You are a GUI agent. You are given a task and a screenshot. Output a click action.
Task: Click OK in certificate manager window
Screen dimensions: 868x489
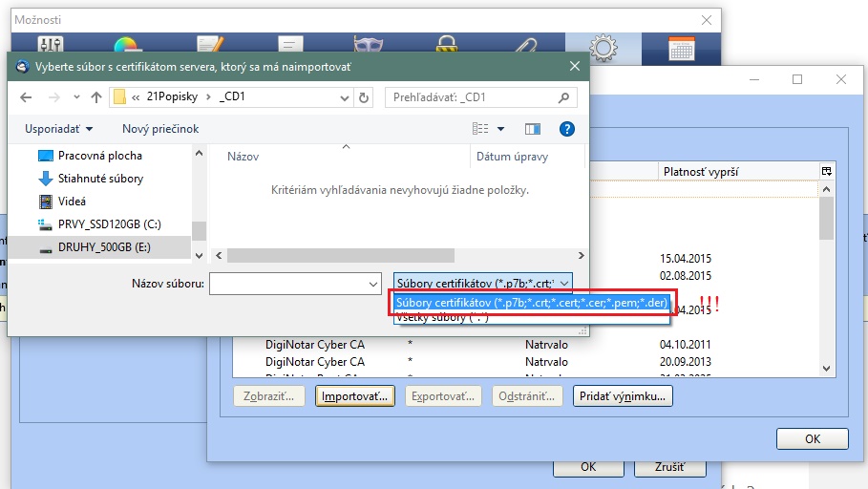coord(812,438)
